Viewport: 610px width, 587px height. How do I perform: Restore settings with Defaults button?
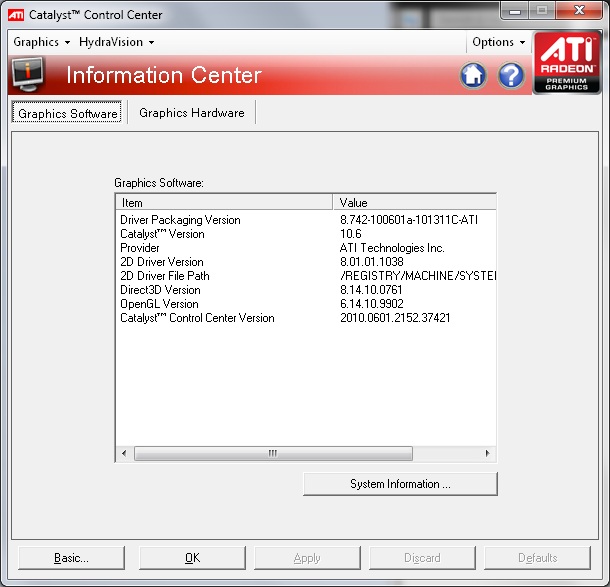click(x=538, y=558)
